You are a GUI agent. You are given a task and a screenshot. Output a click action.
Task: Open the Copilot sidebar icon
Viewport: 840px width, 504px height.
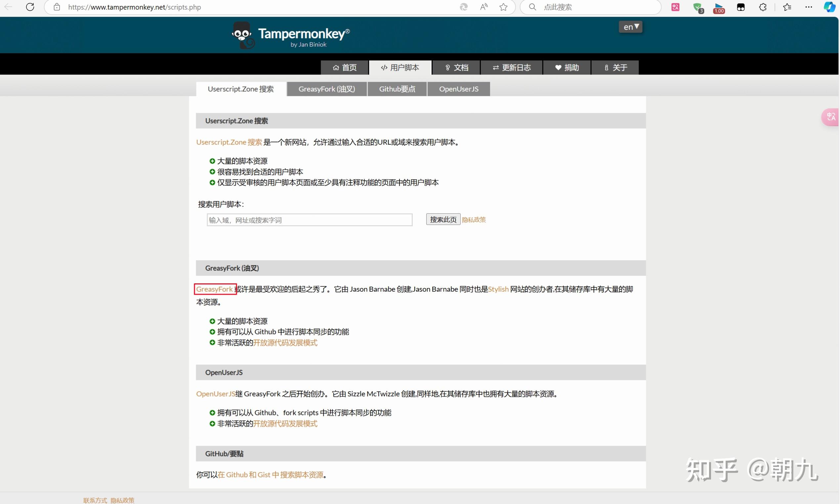[x=829, y=7]
